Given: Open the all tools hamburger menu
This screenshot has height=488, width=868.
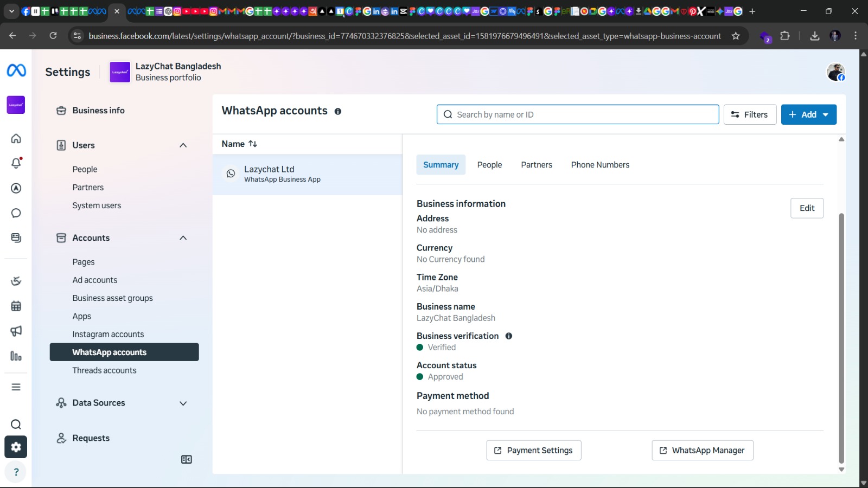Looking at the screenshot, I should click(x=16, y=387).
